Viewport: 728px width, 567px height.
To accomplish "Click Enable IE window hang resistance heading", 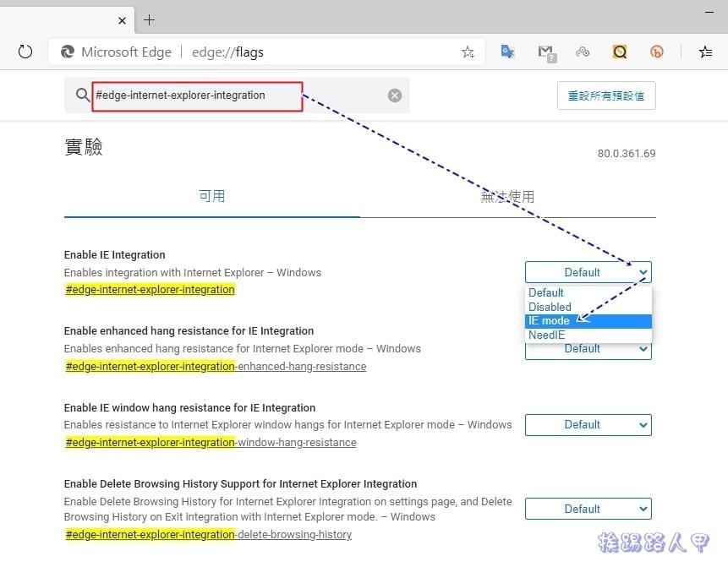I will point(190,408).
